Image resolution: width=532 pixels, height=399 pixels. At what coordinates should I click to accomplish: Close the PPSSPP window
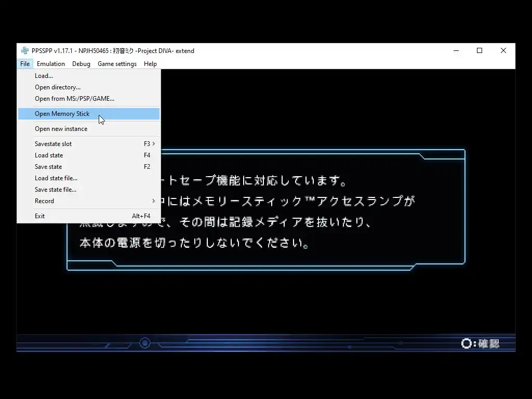click(503, 50)
